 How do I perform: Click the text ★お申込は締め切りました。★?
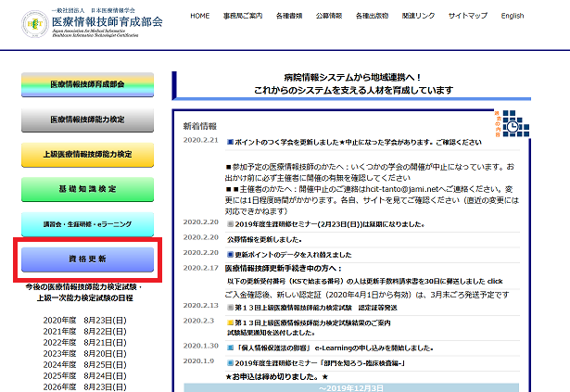coord(276,377)
